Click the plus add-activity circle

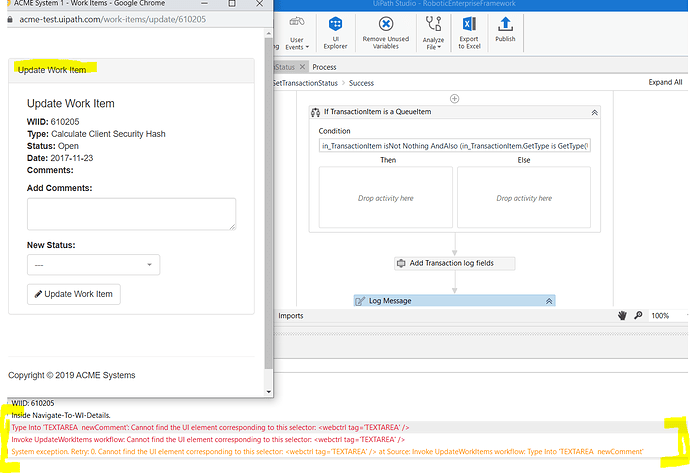tap(455, 99)
